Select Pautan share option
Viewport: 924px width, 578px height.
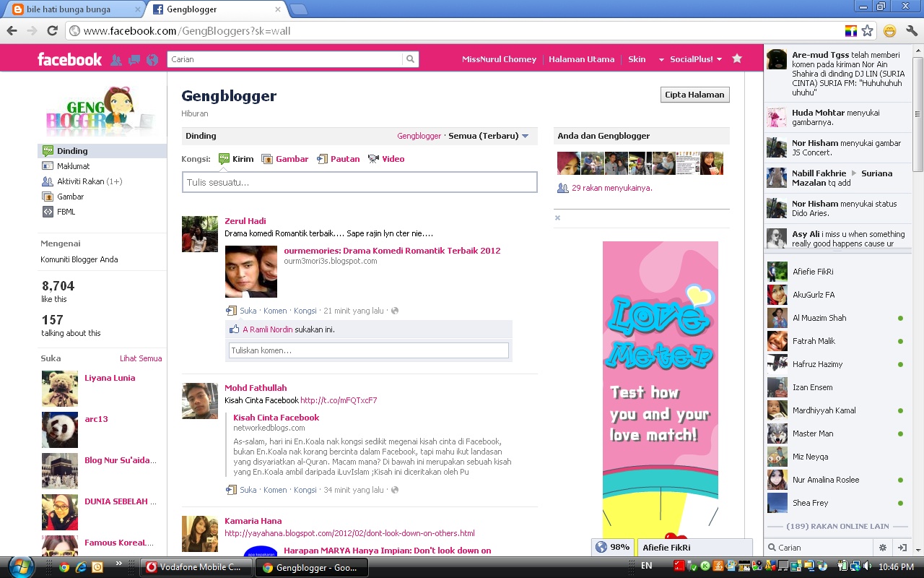coord(339,159)
